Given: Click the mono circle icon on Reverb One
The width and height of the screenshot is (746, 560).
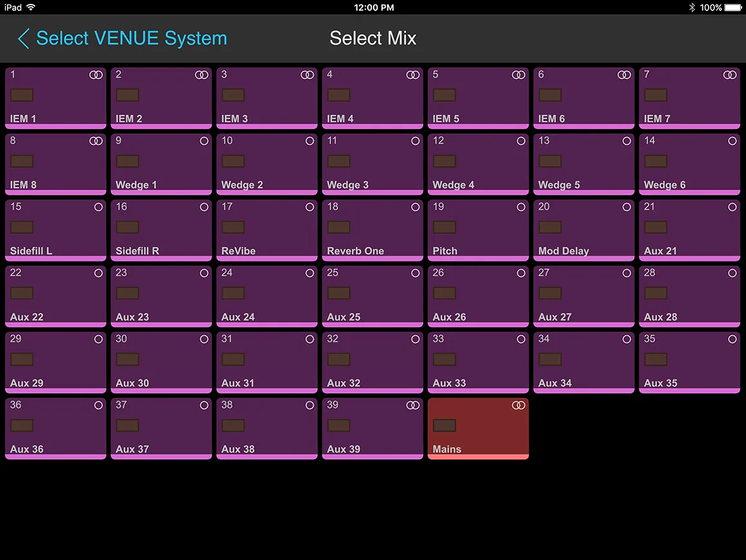Looking at the screenshot, I should [x=416, y=207].
